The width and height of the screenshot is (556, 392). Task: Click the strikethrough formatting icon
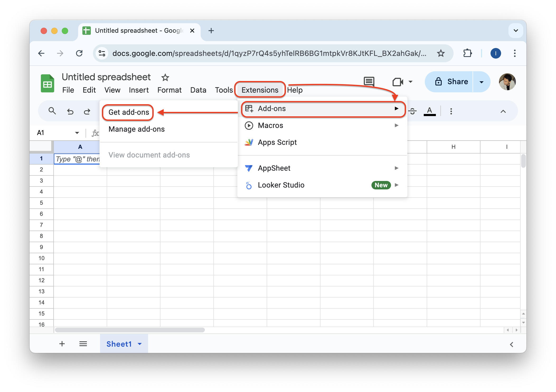point(412,111)
